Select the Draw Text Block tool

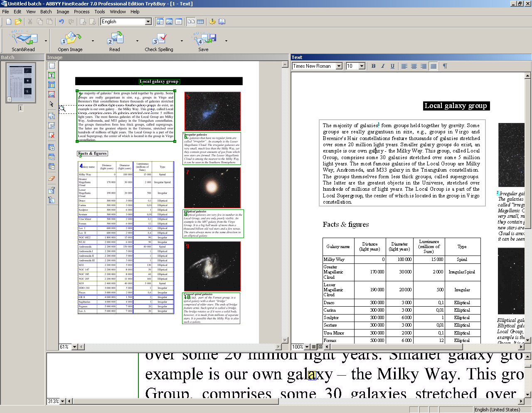pos(52,75)
